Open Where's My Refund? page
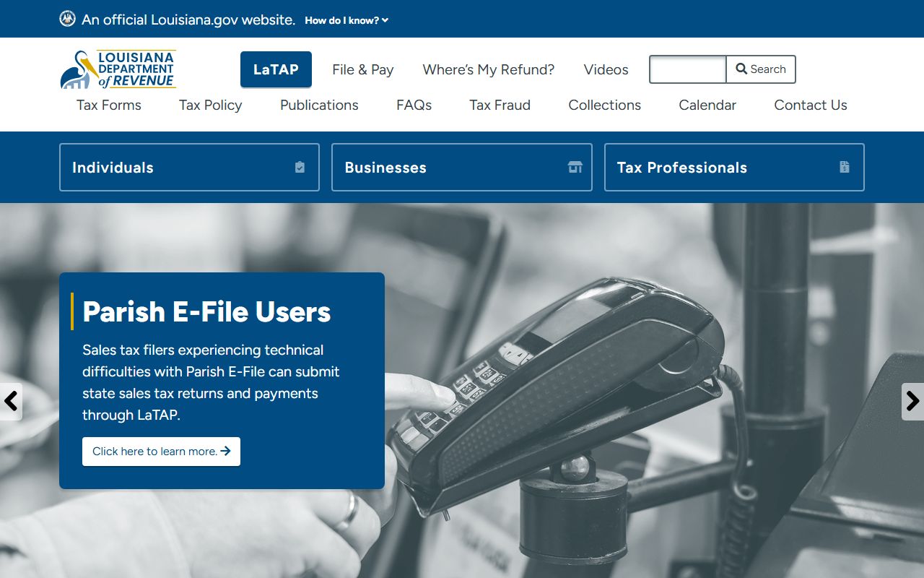924x578 pixels. click(x=489, y=69)
